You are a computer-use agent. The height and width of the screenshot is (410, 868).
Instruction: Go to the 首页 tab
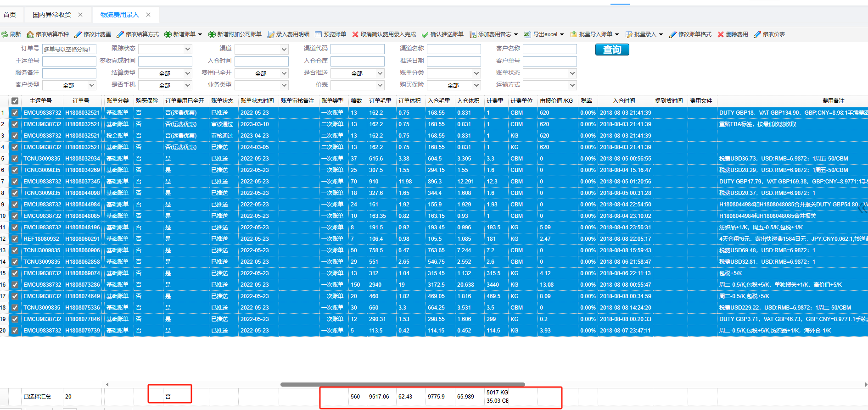coord(10,15)
